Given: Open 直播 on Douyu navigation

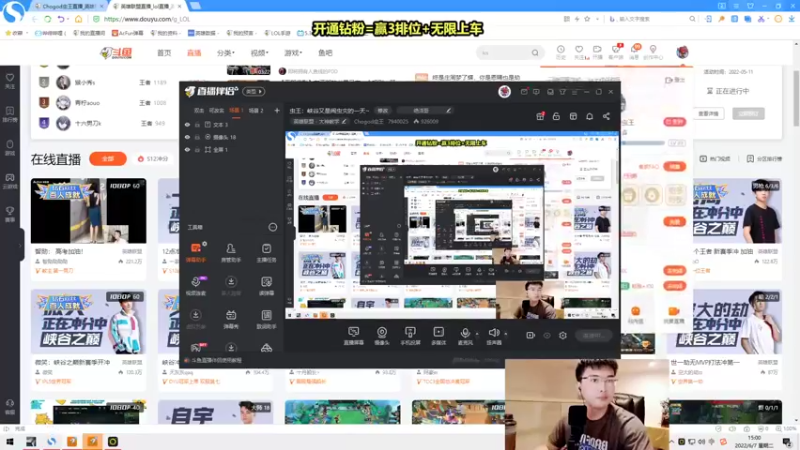Looking at the screenshot, I should [x=194, y=53].
